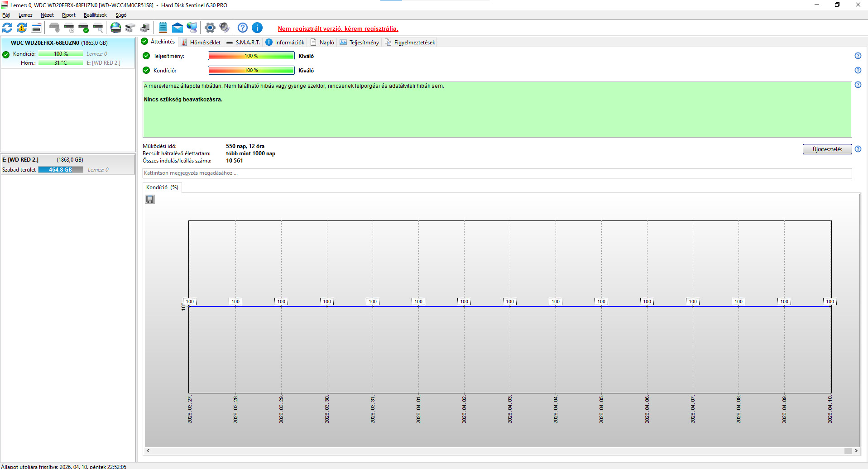
Task: Click the speaker sound toolbar icon
Action: click(x=224, y=28)
